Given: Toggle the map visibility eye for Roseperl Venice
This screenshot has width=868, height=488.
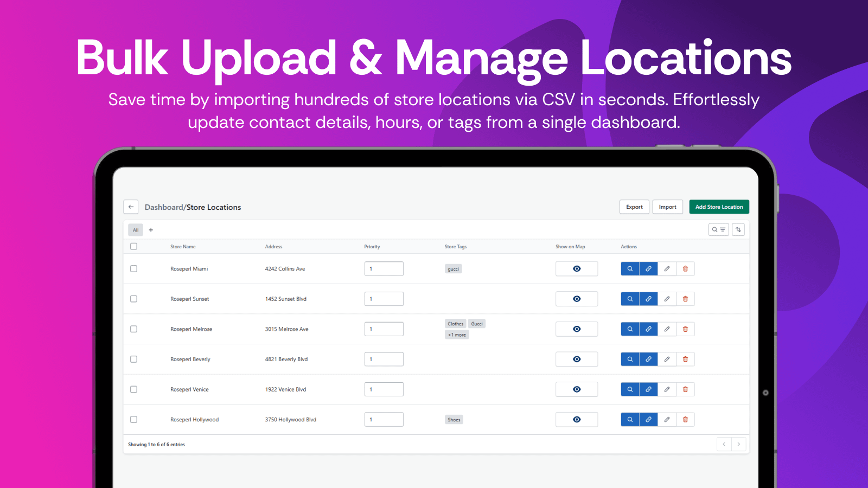Looking at the screenshot, I should (576, 389).
